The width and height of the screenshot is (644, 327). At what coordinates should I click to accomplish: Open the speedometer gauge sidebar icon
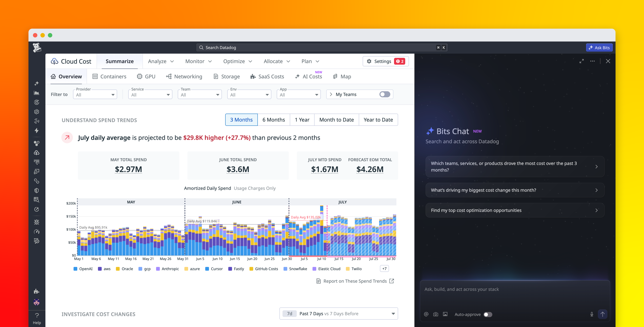tap(36, 231)
